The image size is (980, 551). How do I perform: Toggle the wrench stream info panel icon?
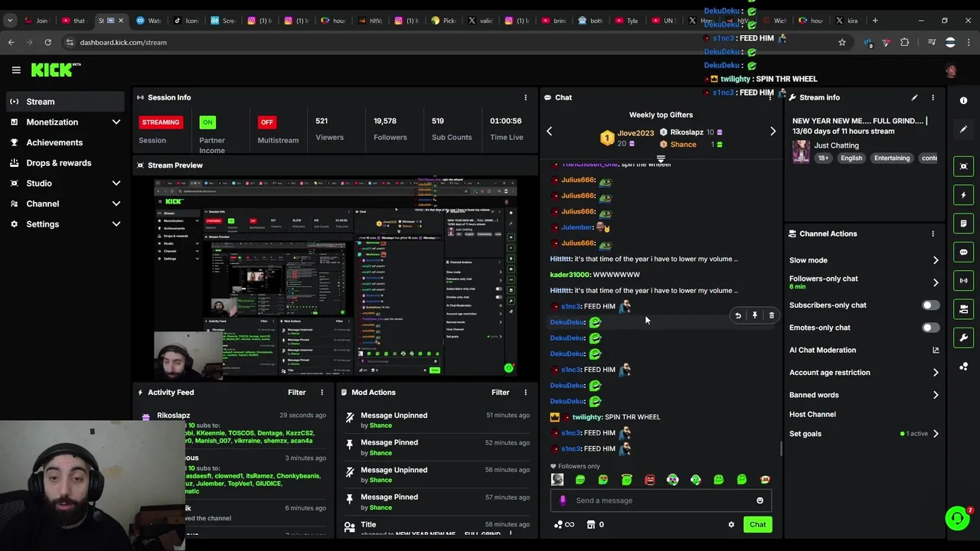tap(963, 337)
